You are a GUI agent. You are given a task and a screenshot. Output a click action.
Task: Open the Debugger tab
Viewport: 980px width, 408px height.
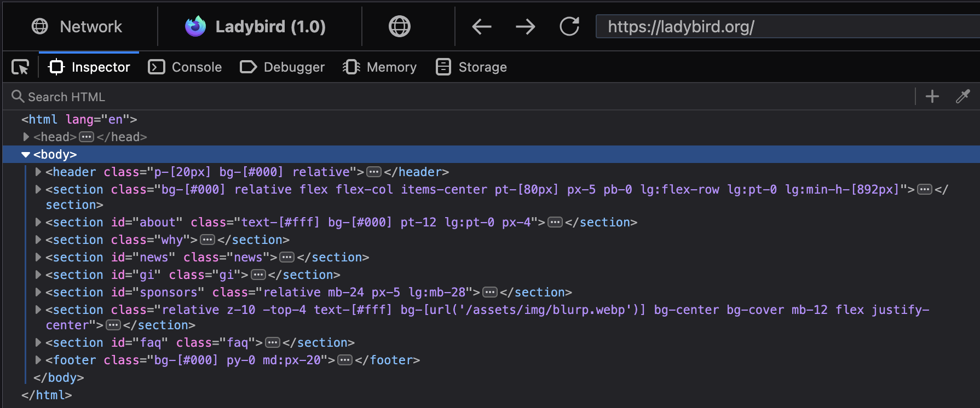(283, 67)
